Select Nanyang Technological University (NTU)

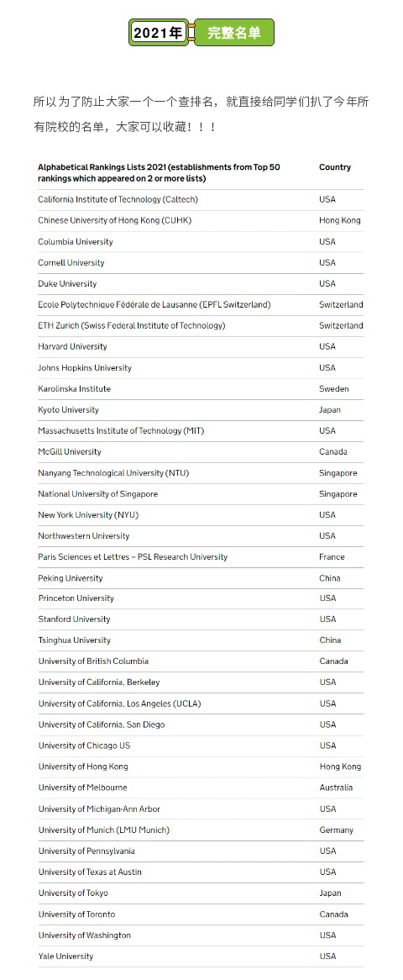point(113,473)
